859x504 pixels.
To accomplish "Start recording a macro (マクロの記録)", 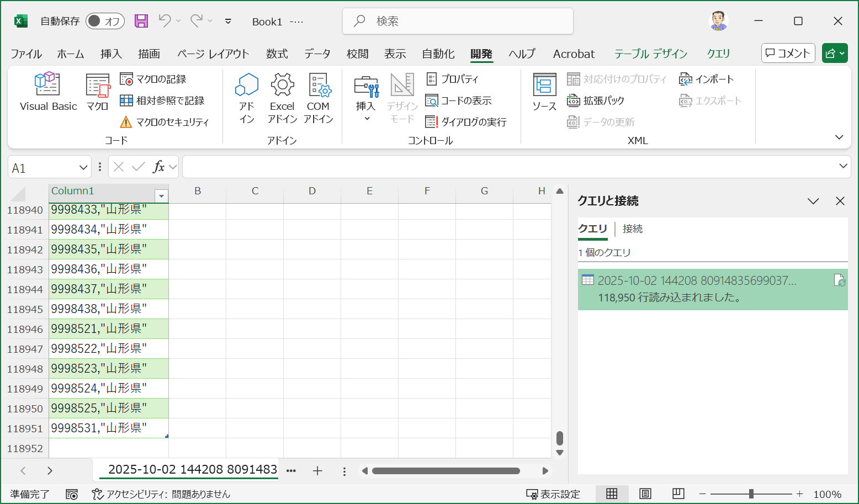I will (x=153, y=79).
